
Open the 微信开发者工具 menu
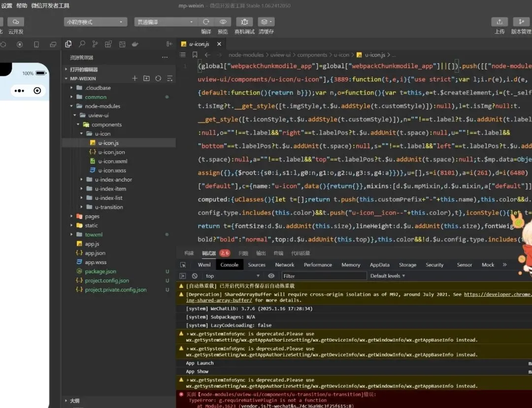50,5
